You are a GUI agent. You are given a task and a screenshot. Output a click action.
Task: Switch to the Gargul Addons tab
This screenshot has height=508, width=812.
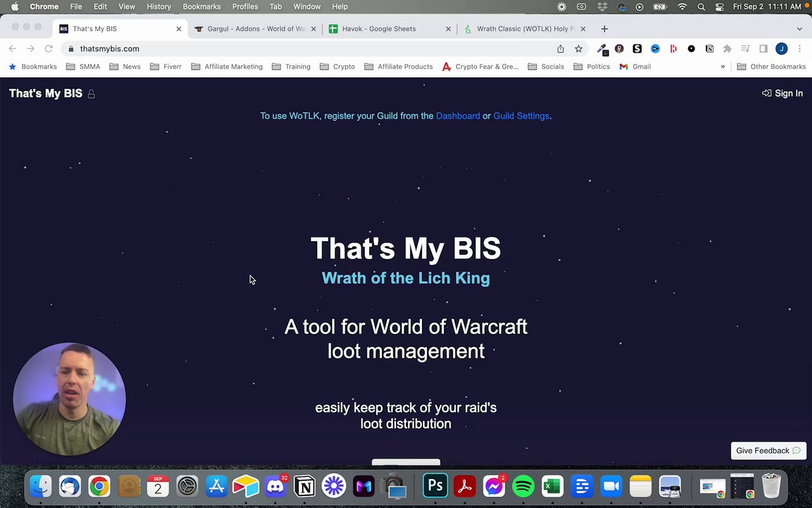pos(256,29)
